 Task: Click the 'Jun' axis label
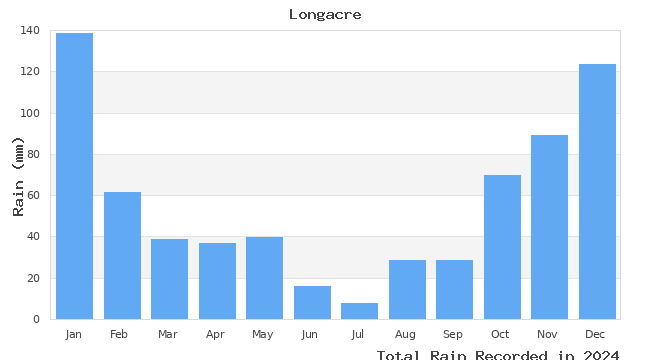pos(309,334)
